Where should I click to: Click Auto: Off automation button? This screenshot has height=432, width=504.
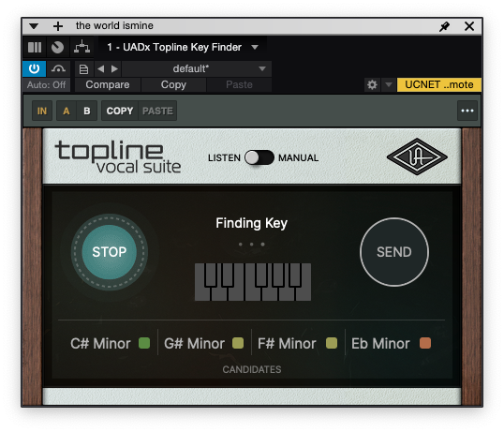click(x=46, y=85)
